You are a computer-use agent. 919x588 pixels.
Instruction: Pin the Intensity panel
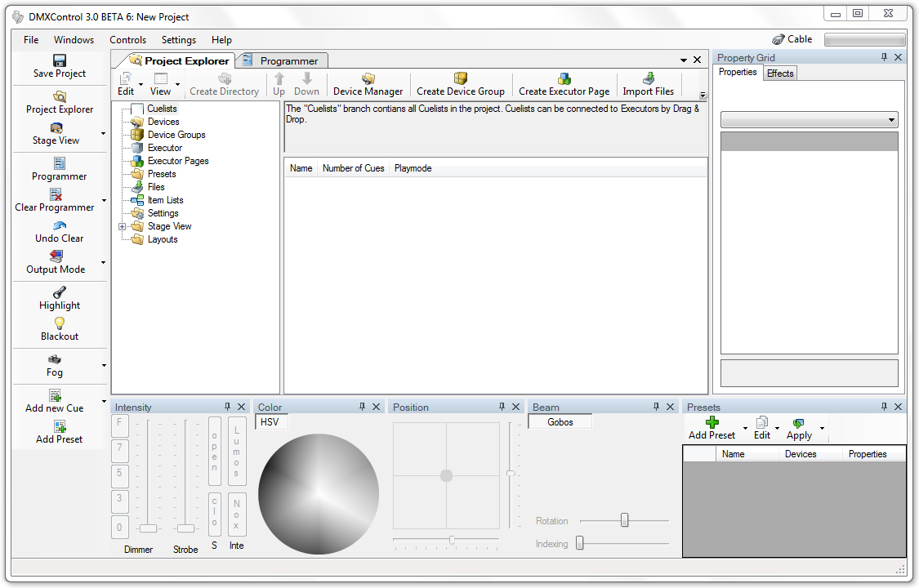tap(227, 407)
